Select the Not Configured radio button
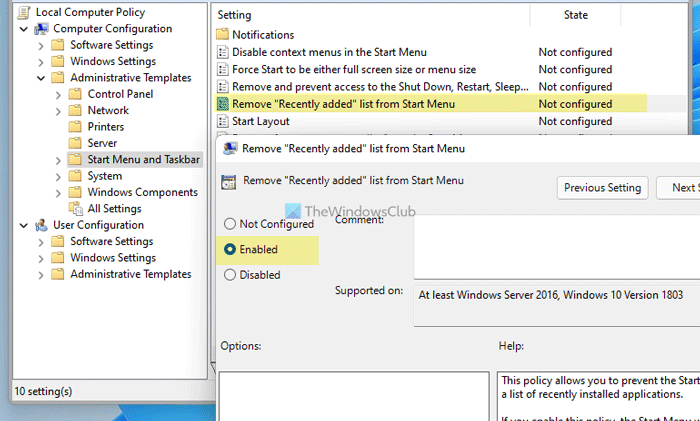 point(231,224)
